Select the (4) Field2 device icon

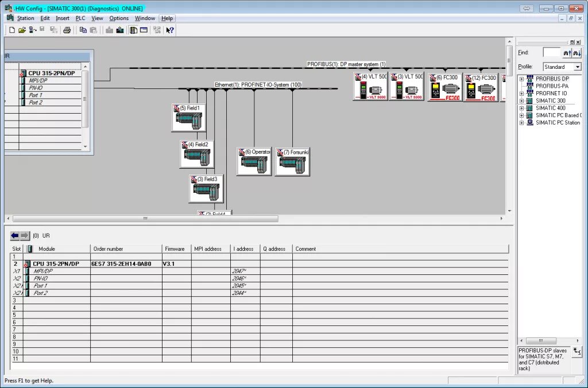pyautogui.click(x=197, y=154)
